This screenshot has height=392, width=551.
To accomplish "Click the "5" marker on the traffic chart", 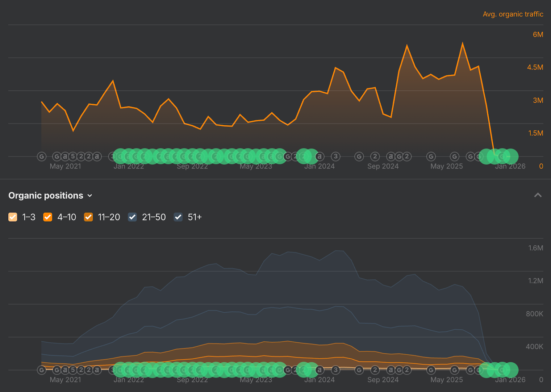I will (73, 157).
